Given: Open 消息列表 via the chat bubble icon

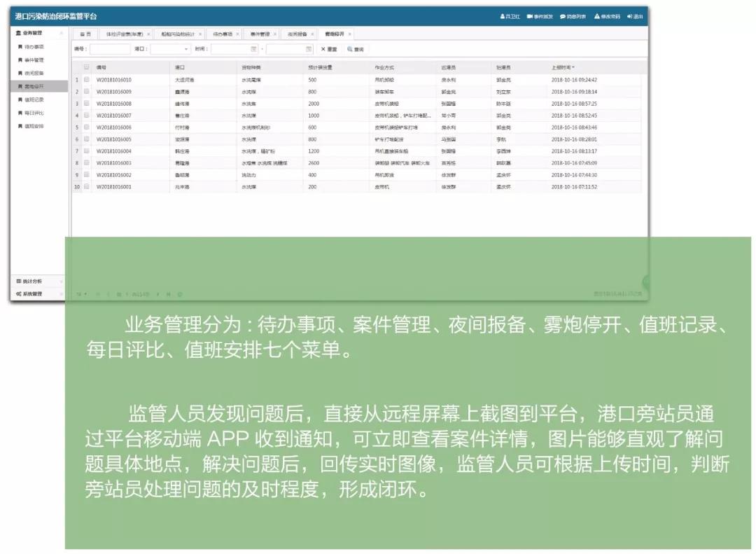Looking at the screenshot, I should pos(562,16).
